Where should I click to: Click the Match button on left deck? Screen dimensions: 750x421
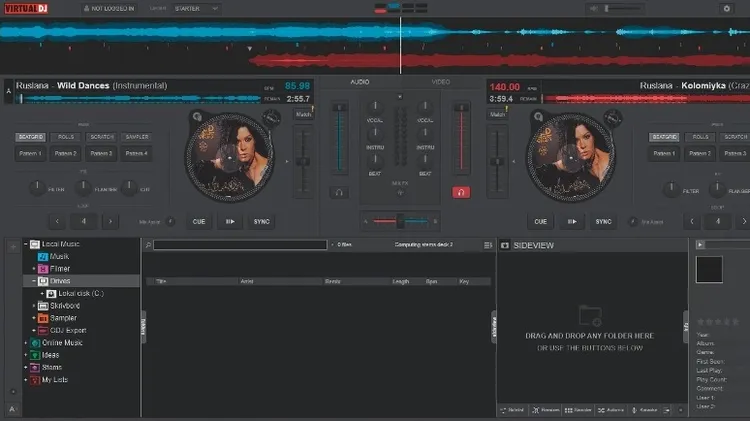[303, 114]
